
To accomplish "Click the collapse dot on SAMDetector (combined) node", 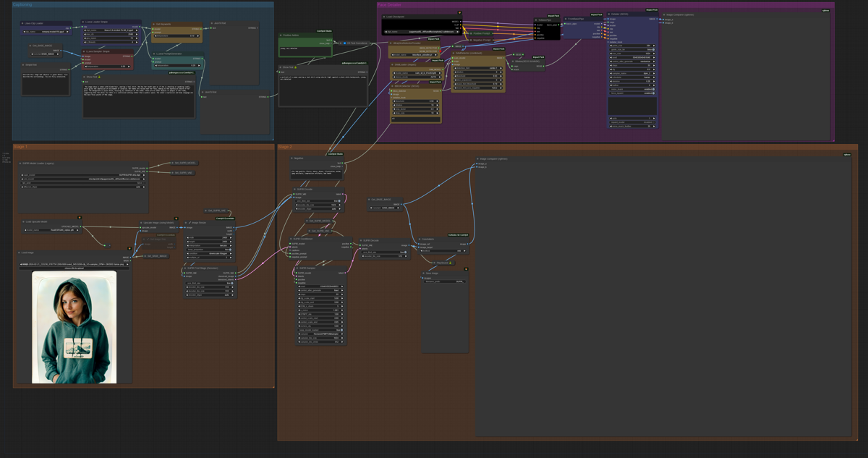I will point(454,53).
